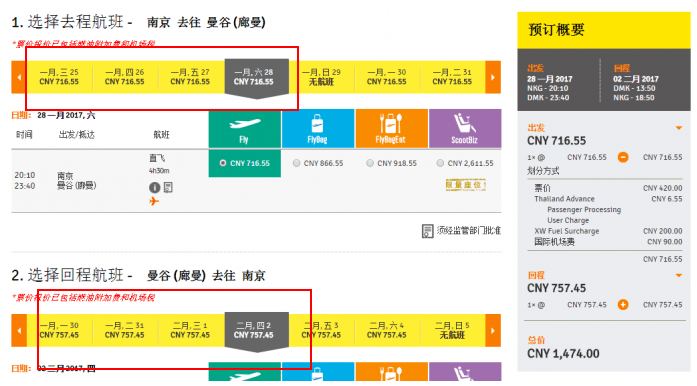Screen dimensions: 697x386
Task: Choose the CNY 2,611.55 ScootBiz fare radio
Action: point(440,163)
